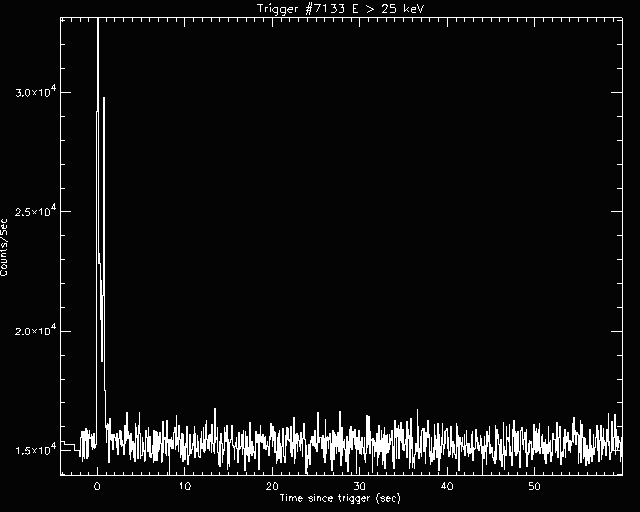This screenshot has width=640, height=512.
Task: Click the x-axis tick label 20
Action: tap(272, 486)
